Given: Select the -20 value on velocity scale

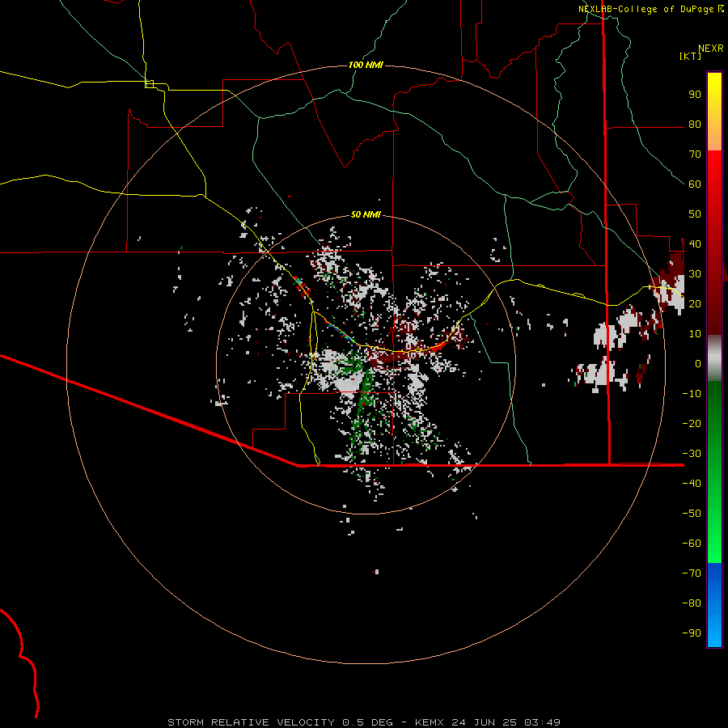Looking at the screenshot, I should click(692, 423).
